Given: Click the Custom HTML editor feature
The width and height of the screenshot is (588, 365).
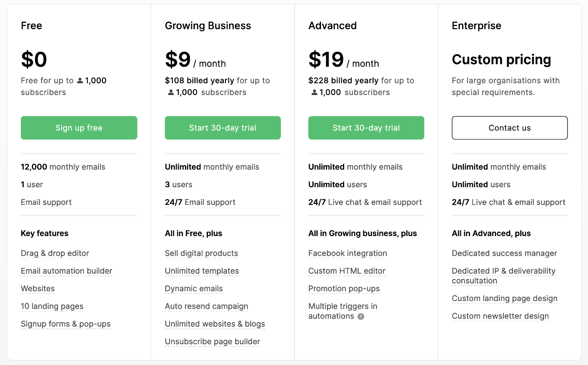Looking at the screenshot, I should (347, 271).
